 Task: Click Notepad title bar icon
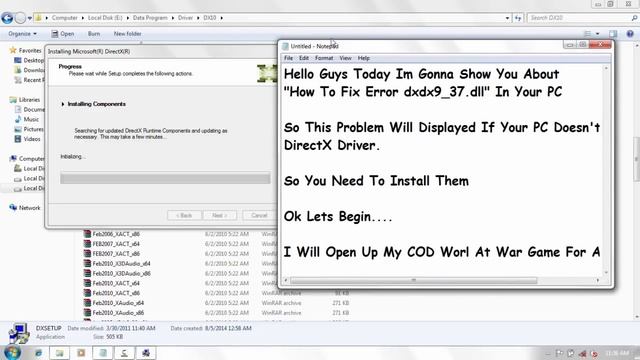[285, 46]
